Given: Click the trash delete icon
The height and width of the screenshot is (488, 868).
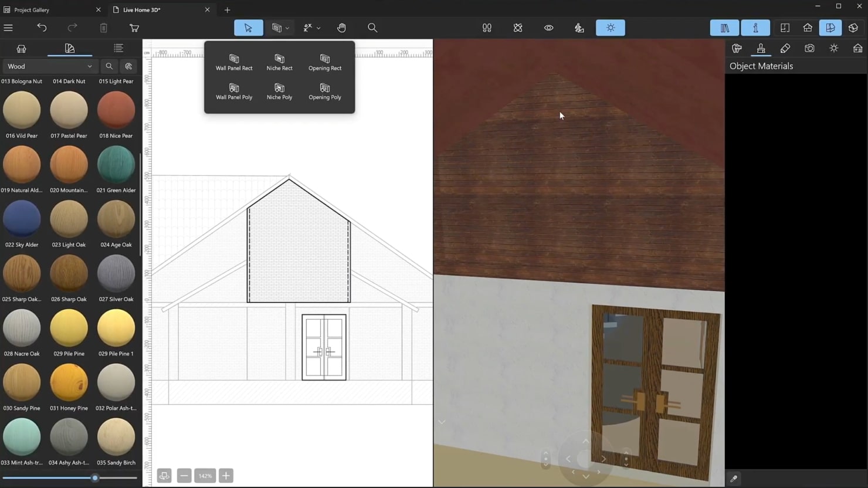Looking at the screenshot, I should [x=103, y=28].
